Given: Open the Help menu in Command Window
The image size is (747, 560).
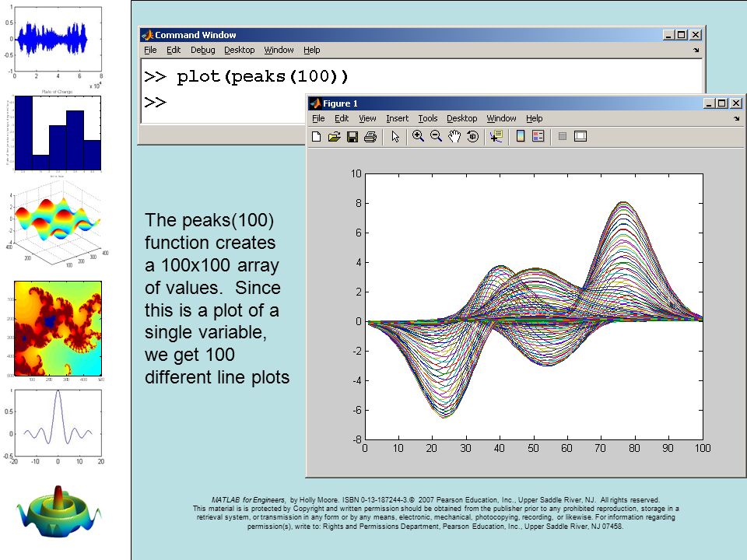Looking at the screenshot, I should coord(311,50).
